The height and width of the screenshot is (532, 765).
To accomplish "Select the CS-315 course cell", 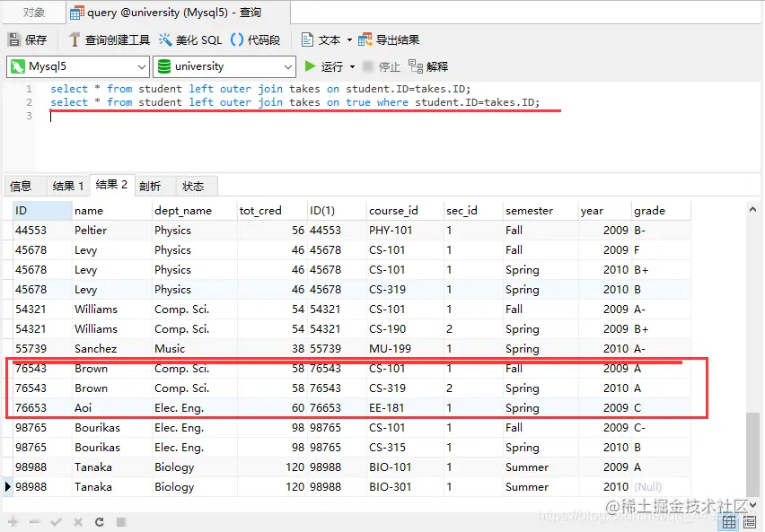I will pyautogui.click(x=405, y=447).
